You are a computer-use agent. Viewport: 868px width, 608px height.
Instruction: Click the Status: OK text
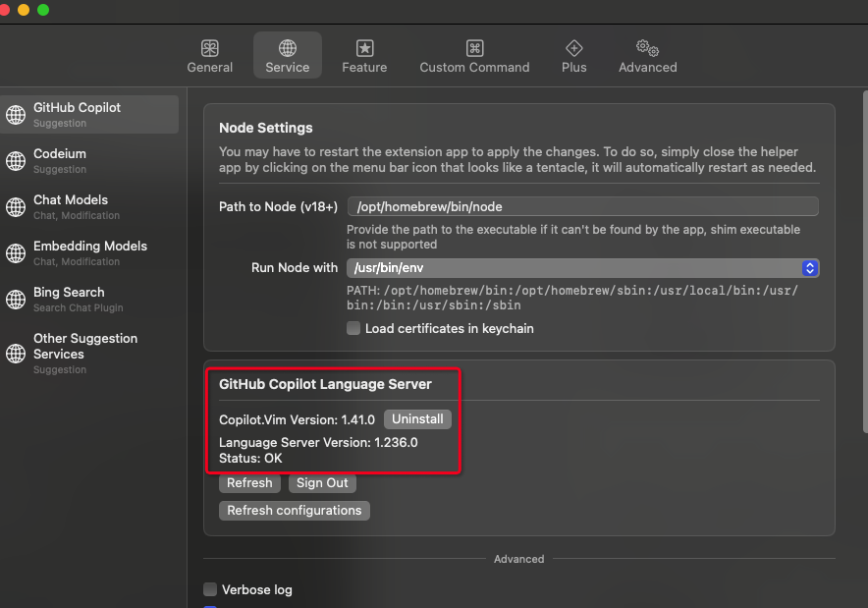click(250, 459)
